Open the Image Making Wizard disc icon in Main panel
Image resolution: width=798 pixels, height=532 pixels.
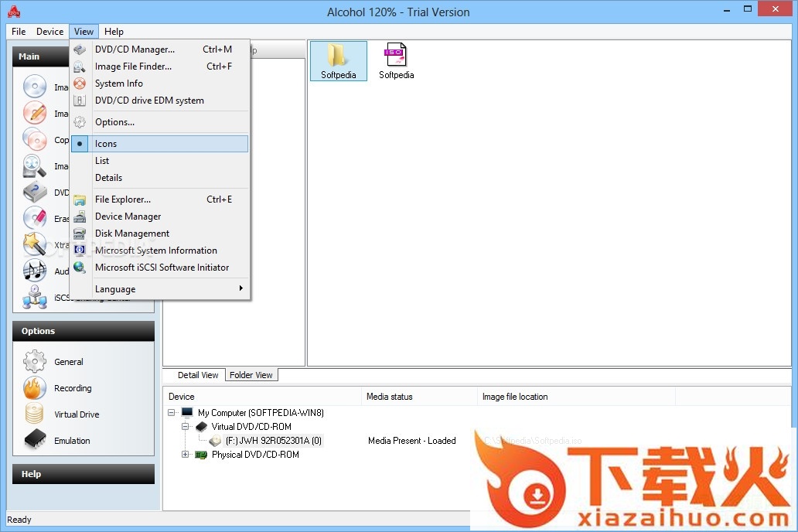35,87
